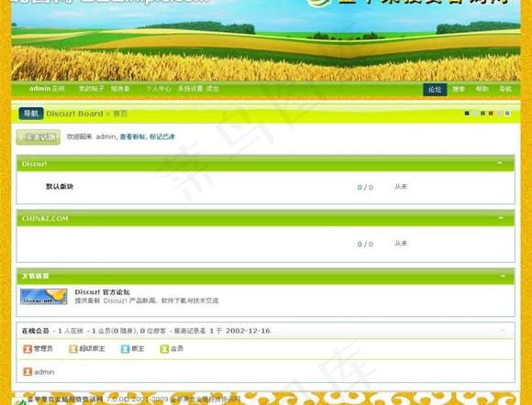Image resolution: width=532 pixels, height=405 pixels.
Task: Open the 论坛 tab in top navigation
Action: [435, 90]
